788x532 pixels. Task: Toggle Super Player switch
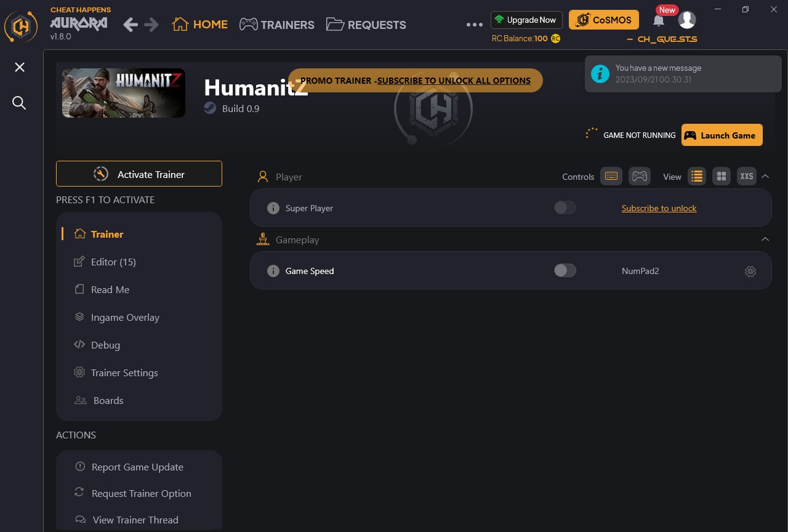[565, 208]
